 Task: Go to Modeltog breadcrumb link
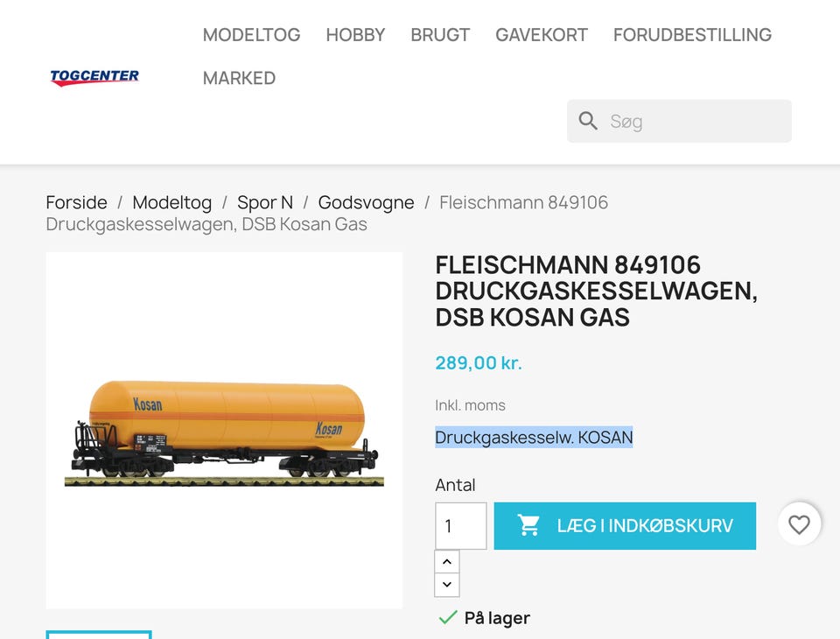point(172,202)
